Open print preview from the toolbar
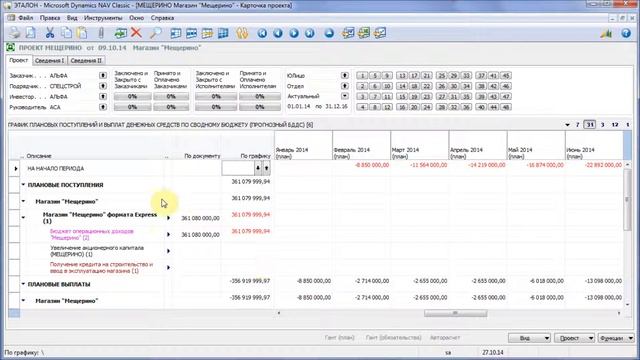 31,33
